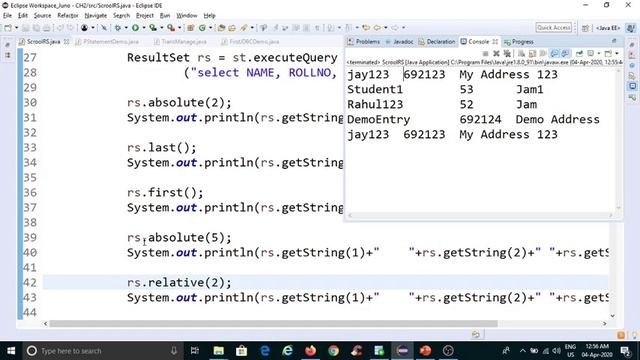The width and height of the screenshot is (640, 360).
Task: Click the Skip All Breakpoints toolbar icon
Action: click(x=104, y=28)
